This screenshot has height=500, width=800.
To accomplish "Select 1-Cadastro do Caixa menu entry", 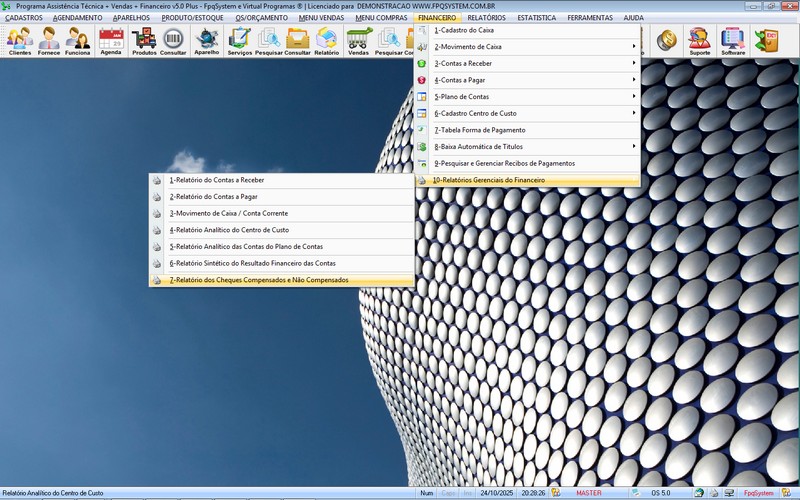I will point(528,30).
